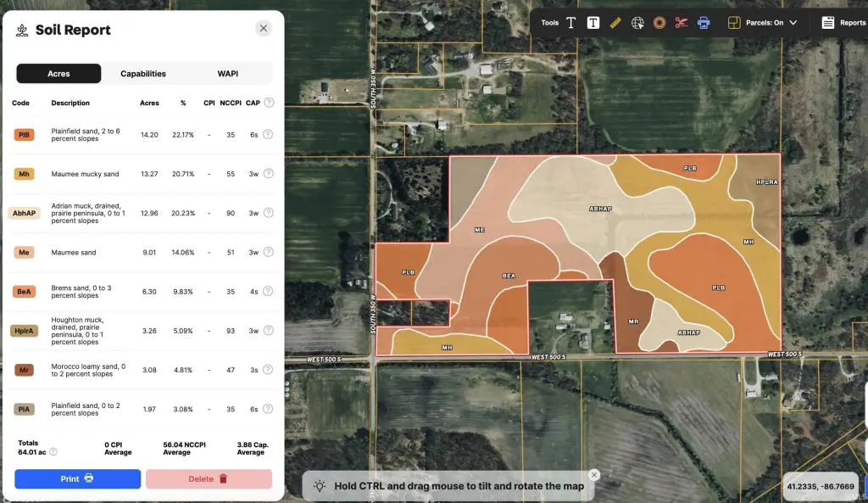Click the Delete button
The height and width of the screenshot is (503, 868).
tap(209, 479)
